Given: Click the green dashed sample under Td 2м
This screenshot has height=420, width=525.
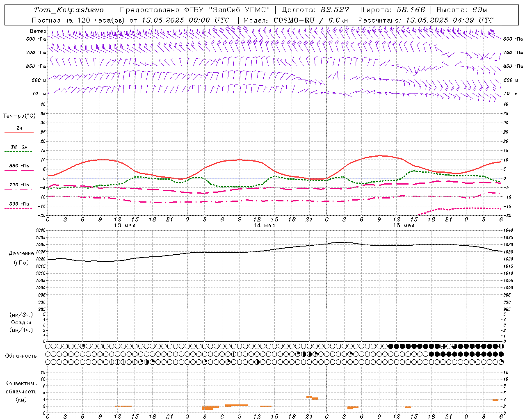Looking at the screenshot, I should [18, 152].
